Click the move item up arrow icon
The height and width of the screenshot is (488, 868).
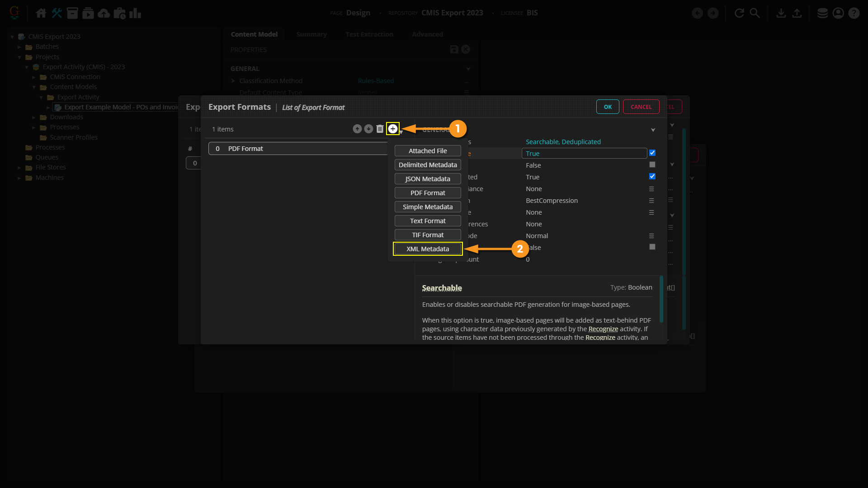click(x=357, y=129)
